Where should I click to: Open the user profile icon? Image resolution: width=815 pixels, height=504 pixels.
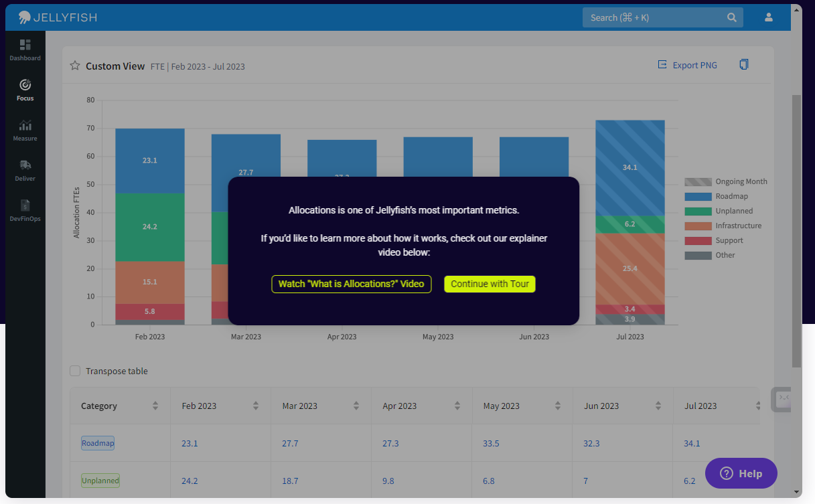(769, 17)
